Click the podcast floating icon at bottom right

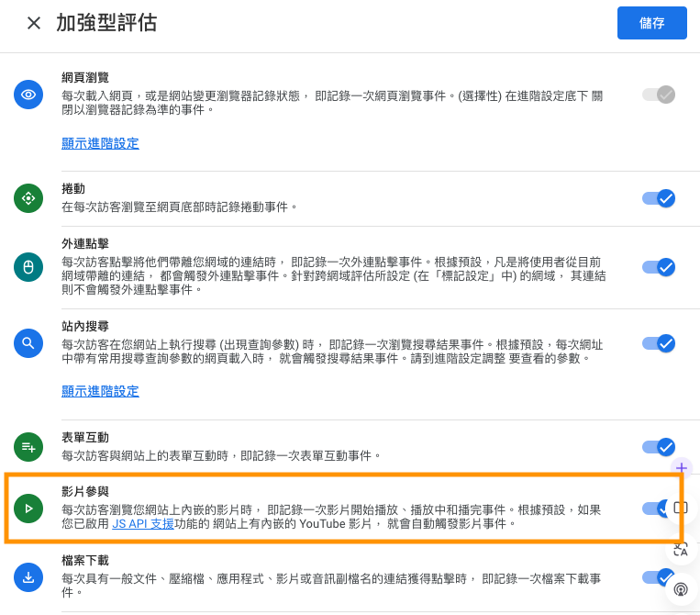tap(681, 589)
